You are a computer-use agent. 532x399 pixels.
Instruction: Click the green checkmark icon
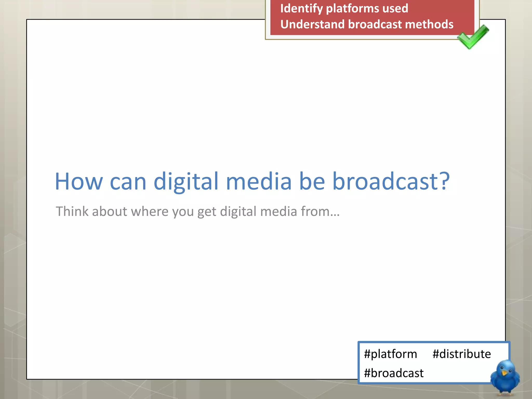[x=473, y=37]
